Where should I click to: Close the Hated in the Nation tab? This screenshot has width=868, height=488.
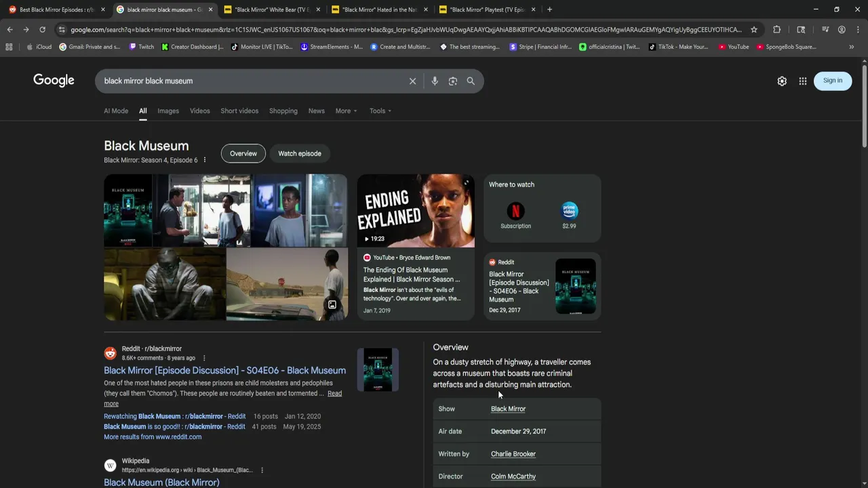(426, 9)
